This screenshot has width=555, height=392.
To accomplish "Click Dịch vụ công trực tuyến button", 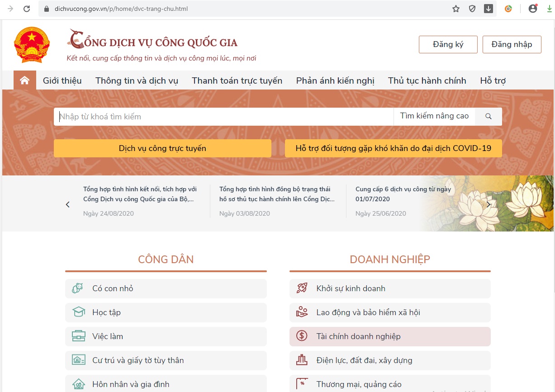I will click(x=162, y=148).
